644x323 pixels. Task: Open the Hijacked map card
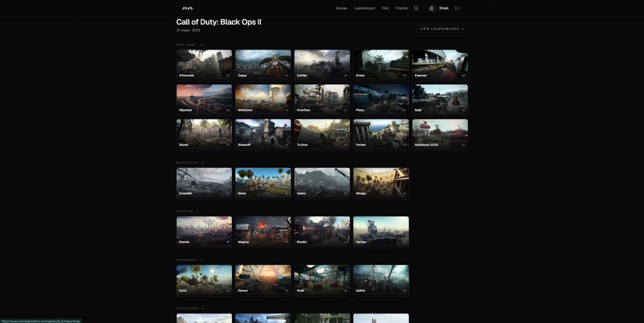click(204, 99)
